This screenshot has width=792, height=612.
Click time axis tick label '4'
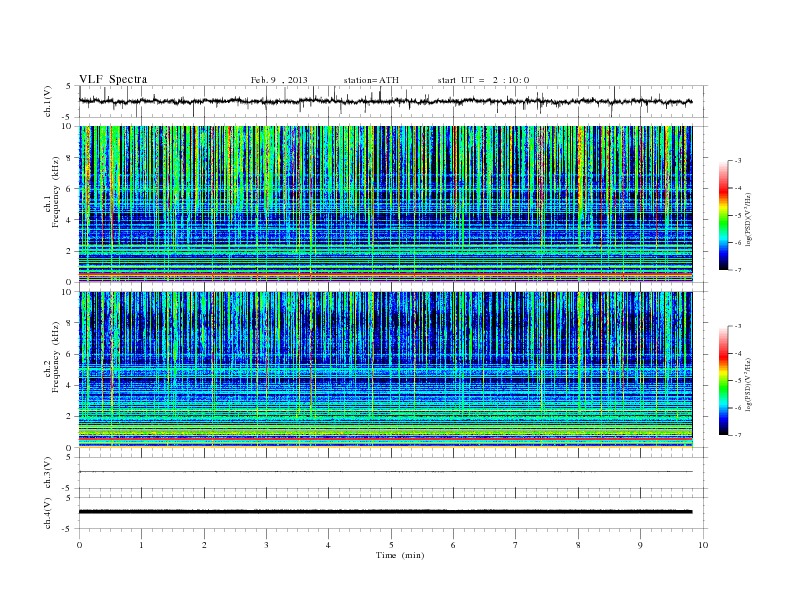[328, 545]
